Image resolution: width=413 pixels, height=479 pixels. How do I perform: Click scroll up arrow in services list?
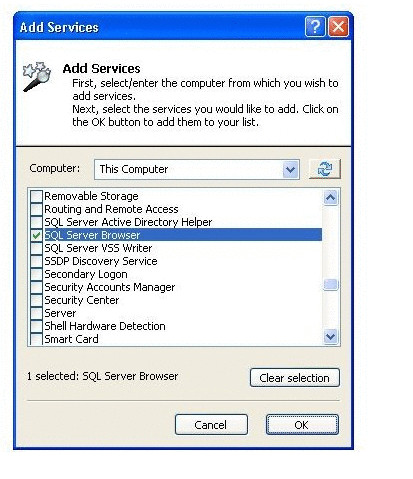330,198
